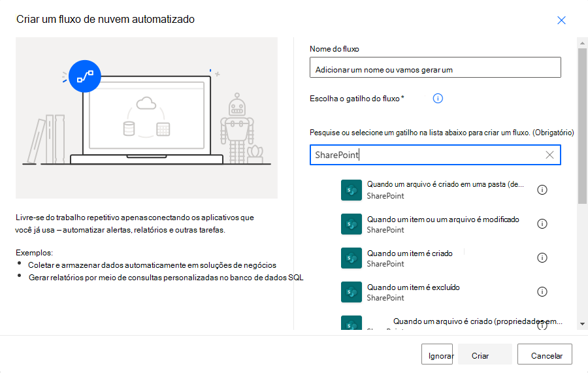Show info for file created in folder trigger
The width and height of the screenshot is (588, 373).
click(542, 189)
